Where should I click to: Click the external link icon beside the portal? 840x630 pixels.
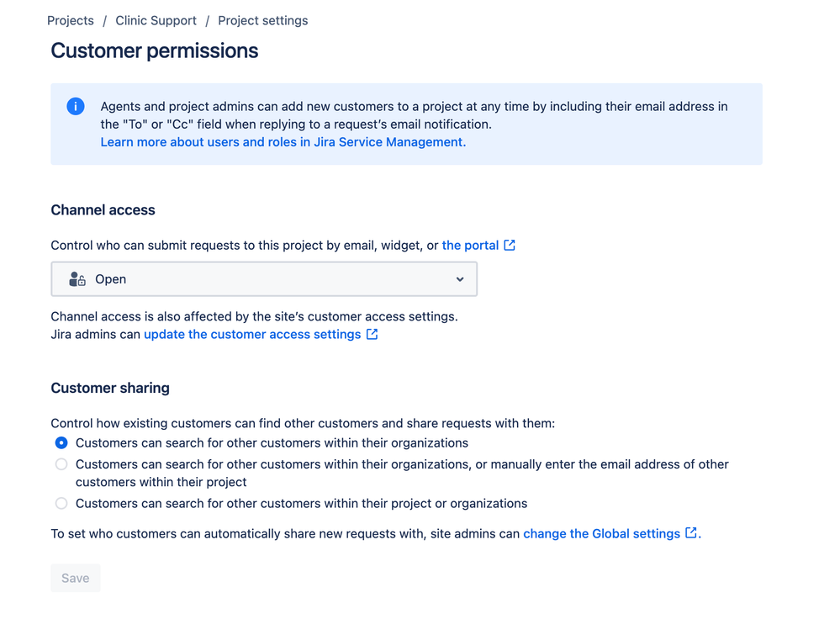coord(510,246)
